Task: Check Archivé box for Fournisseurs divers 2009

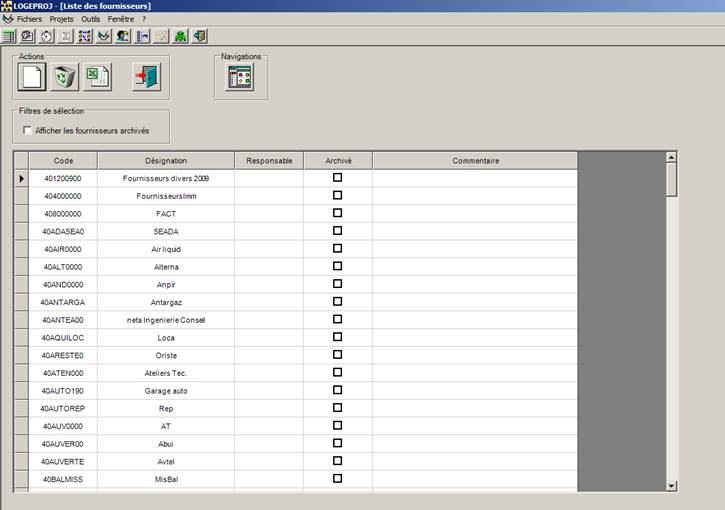Action: (x=337, y=178)
